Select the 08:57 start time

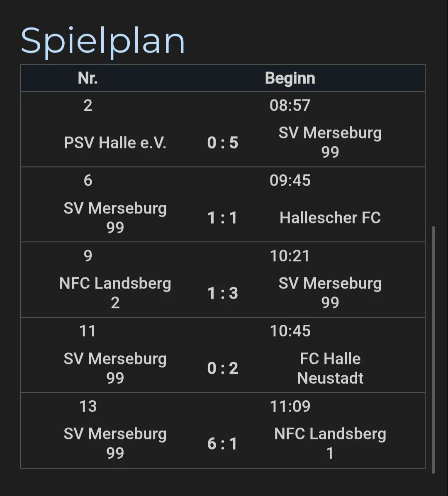pos(290,105)
